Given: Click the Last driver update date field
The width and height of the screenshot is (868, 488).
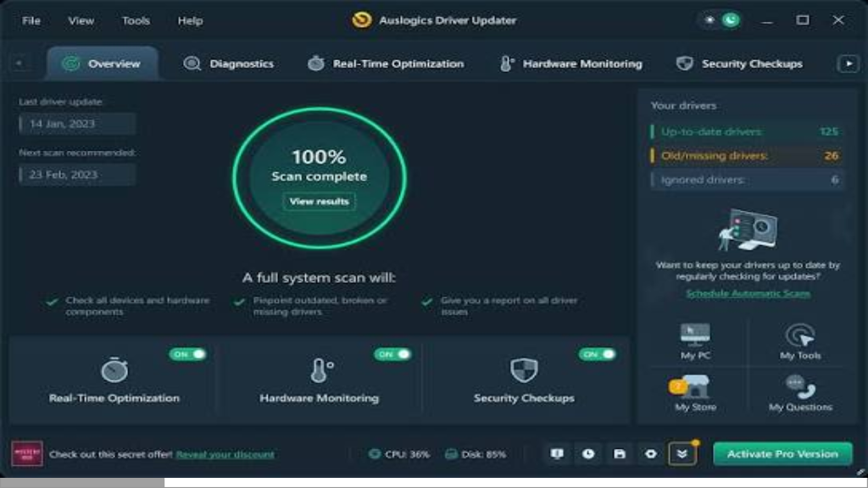Looking at the screenshot, I should click(77, 124).
